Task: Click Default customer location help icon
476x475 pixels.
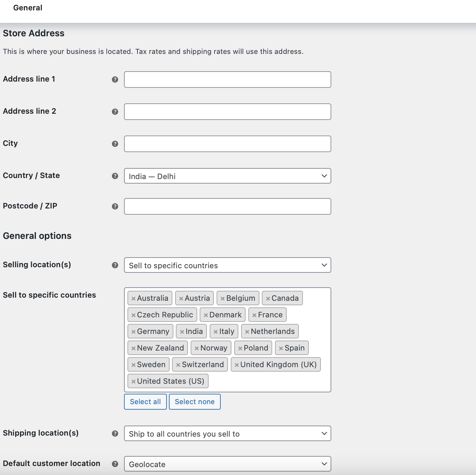Action: click(x=115, y=464)
